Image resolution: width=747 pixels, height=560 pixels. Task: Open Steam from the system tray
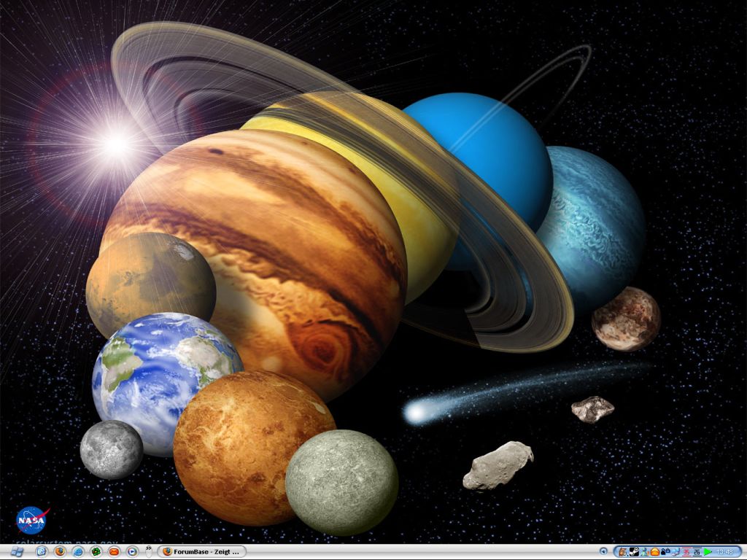pyautogui.click(x=634, y=552)
